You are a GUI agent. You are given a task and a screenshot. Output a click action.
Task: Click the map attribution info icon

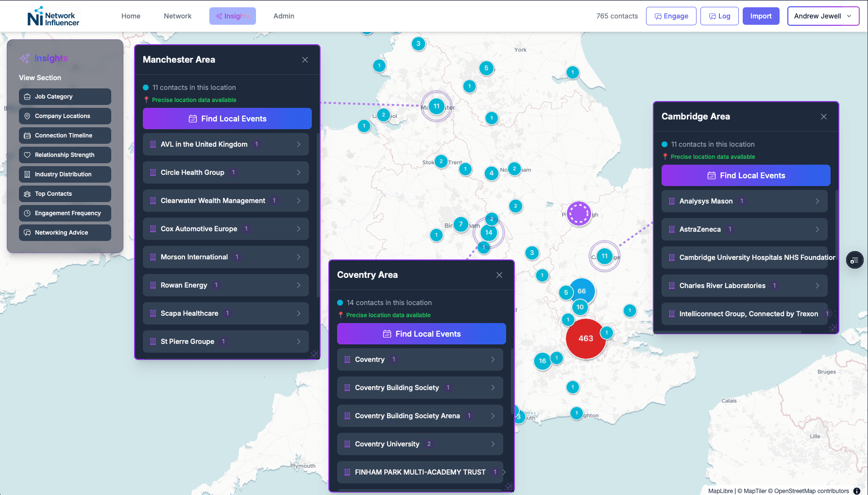tap(857, 491)
